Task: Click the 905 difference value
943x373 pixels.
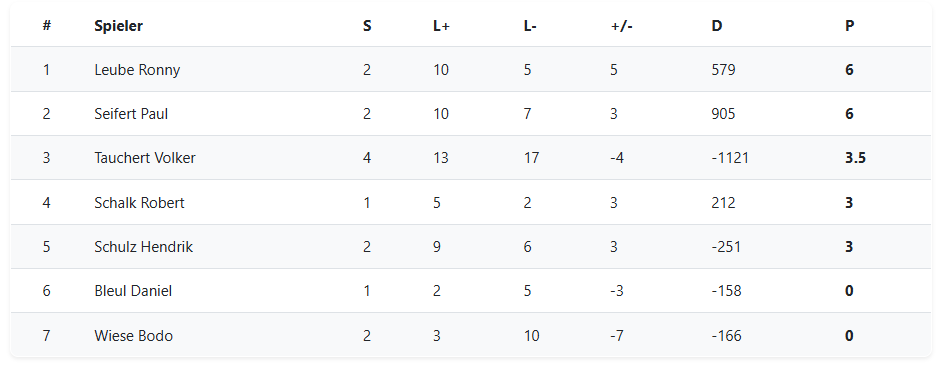Action: [x=723, y=114]
